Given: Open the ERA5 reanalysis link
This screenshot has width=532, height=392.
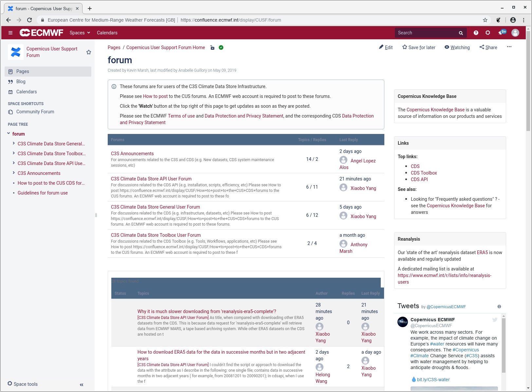Looking at the screenshot, I should point(482,252).
